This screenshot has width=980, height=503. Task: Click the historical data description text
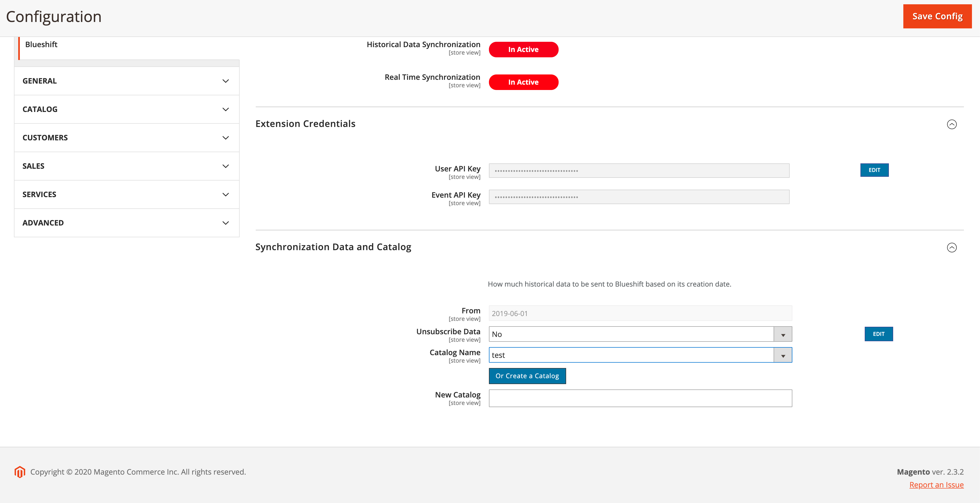tap(610, 284)
